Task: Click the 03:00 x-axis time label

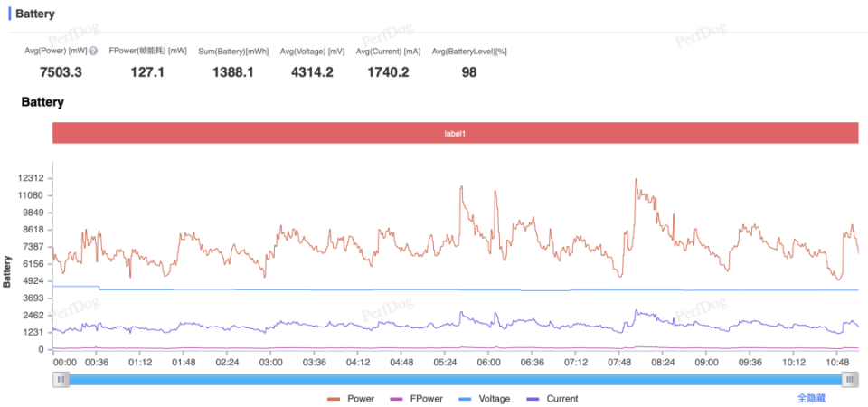Action: tap(270, 363)
